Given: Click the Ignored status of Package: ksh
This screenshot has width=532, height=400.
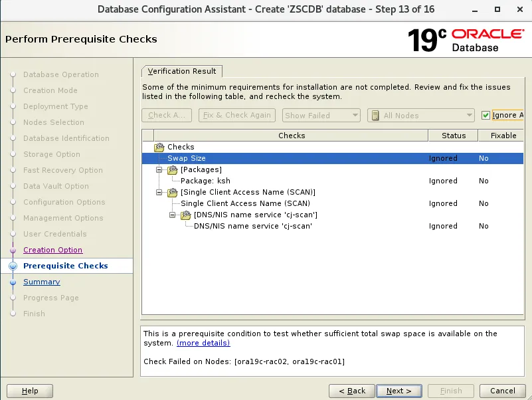Looking at the screenshot, I should coord(443,181).
